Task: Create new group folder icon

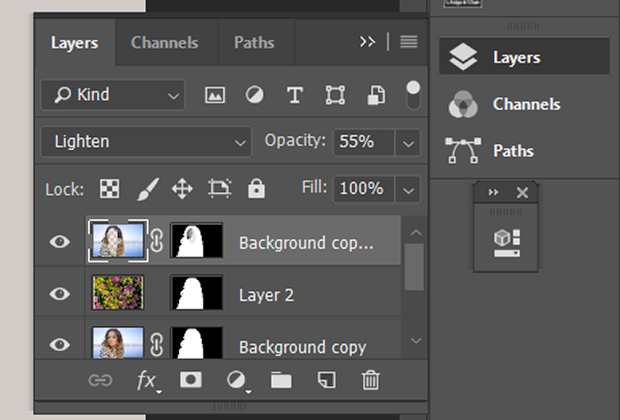Action: click(281, 380)
